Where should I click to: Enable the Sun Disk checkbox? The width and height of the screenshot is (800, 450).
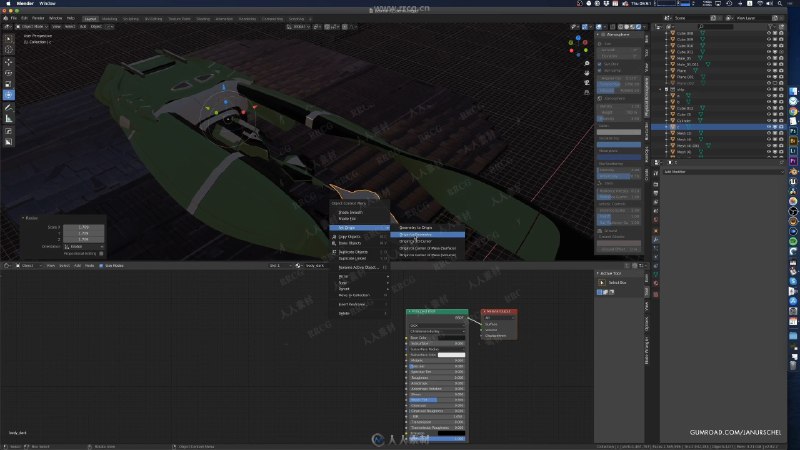[x=601, y=63]
